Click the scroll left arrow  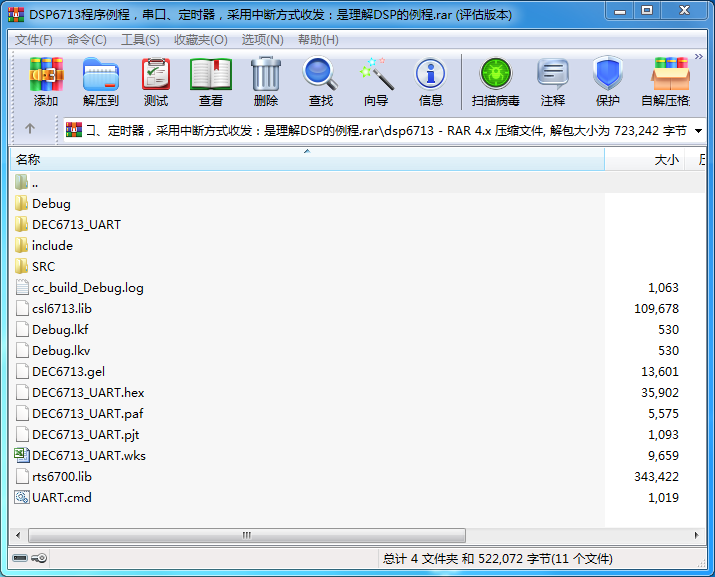18,535
